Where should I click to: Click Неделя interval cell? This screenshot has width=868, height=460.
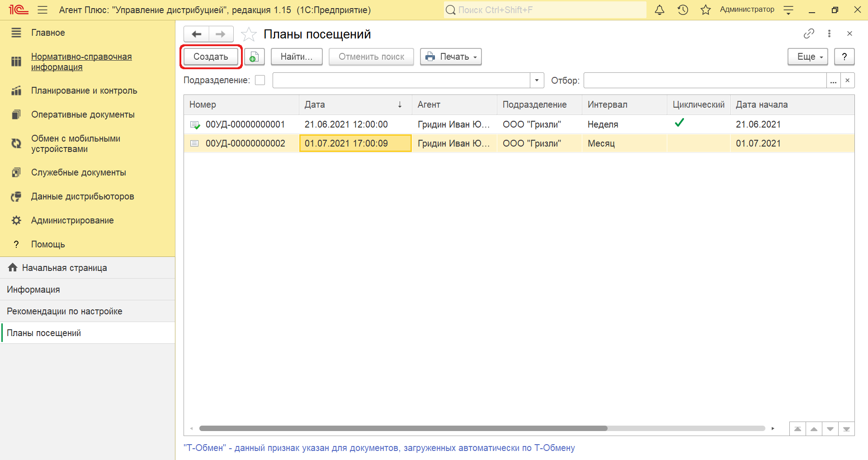(x=624, y=124)
